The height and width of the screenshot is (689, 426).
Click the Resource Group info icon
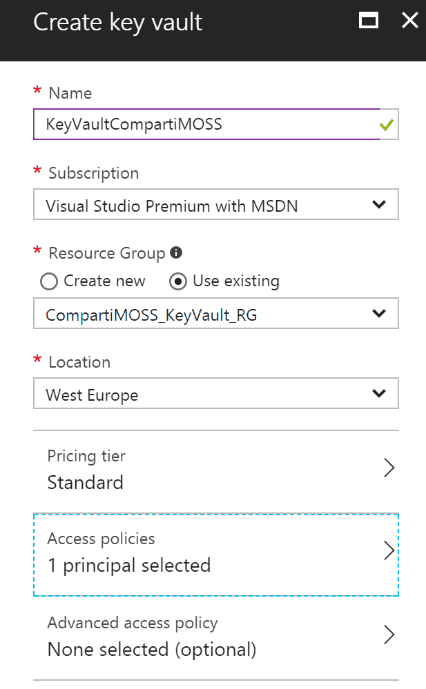[176, 253]
